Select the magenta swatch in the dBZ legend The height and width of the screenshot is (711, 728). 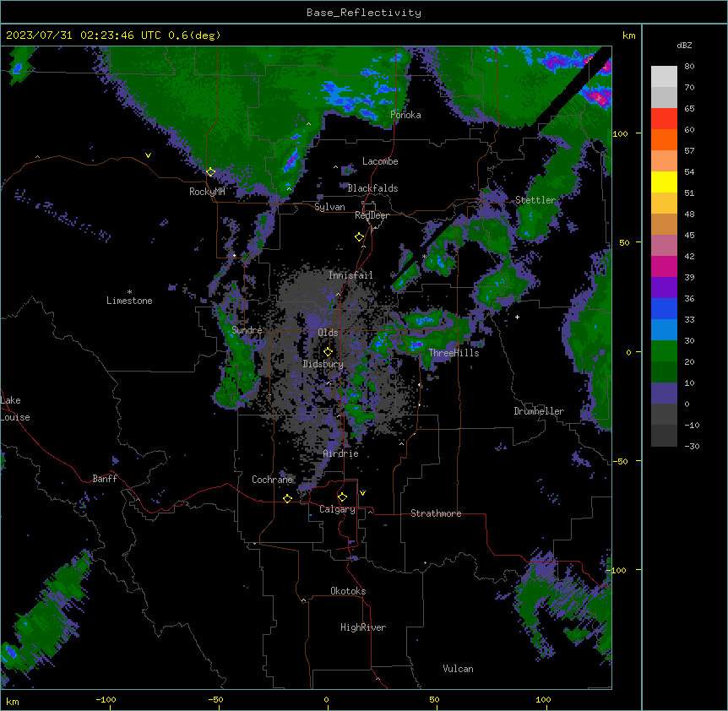point(664,266)
